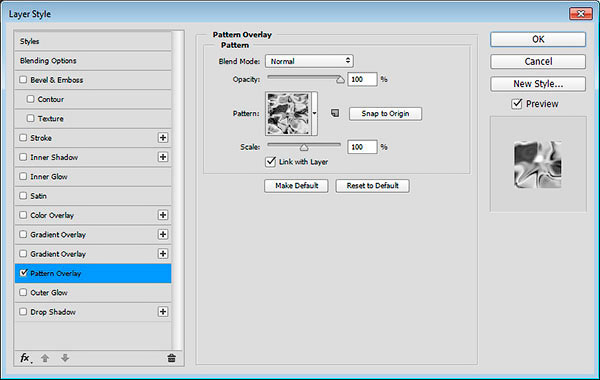Click the Scale value field
Screen dimensions: 600x380
[362, 147]
